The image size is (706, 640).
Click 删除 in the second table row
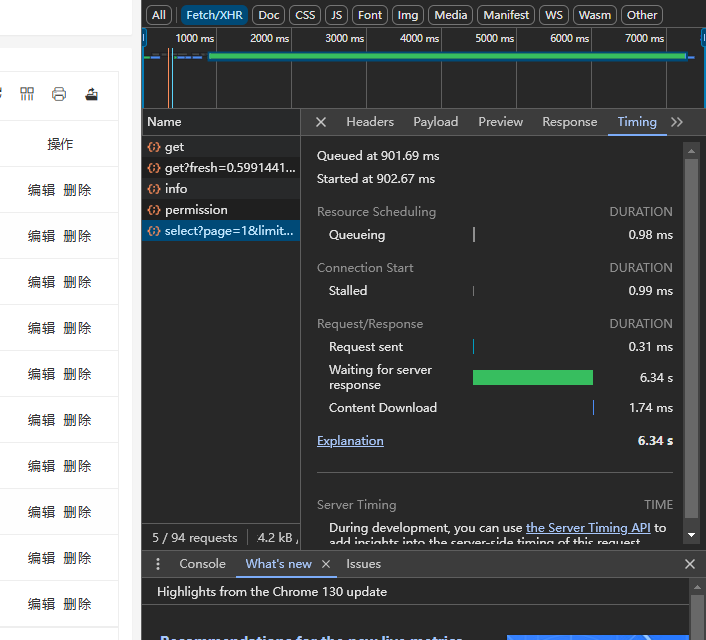(x=77, y=236)
